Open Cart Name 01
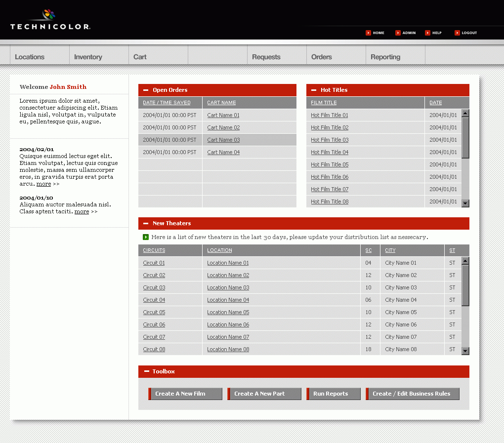504x443 pixels. [x=223, y=115]
